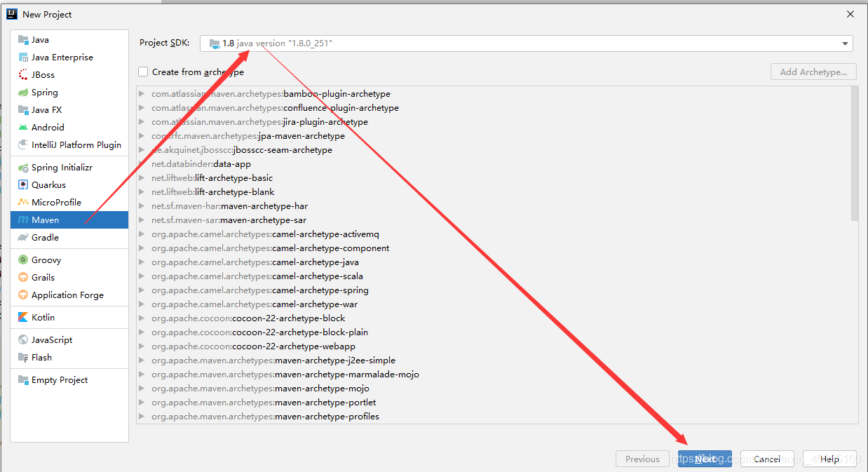Expand cocoon-22-archetype-block entry
The width and height of the screenshot is (868, 472).
coord(142,318)
